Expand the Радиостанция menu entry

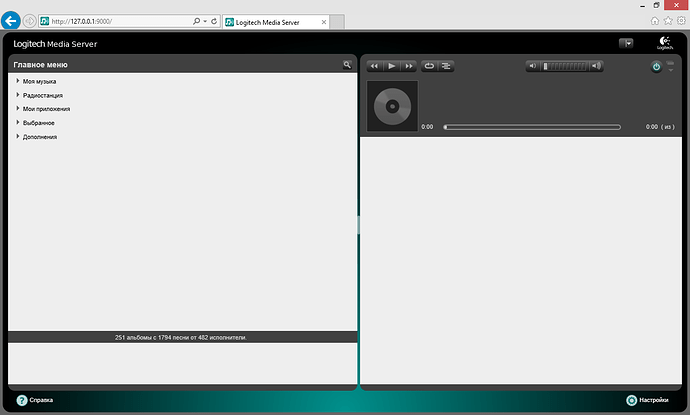pos(44,94)
